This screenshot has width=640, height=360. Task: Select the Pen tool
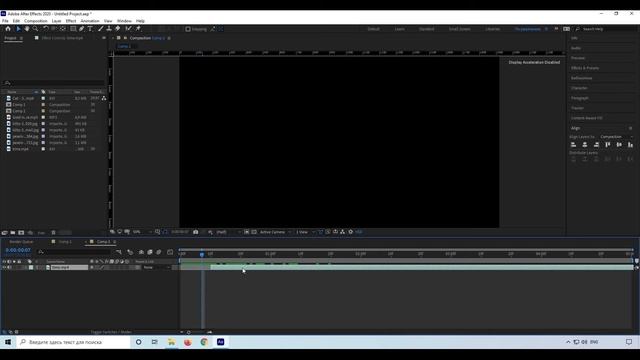[82, 29]
